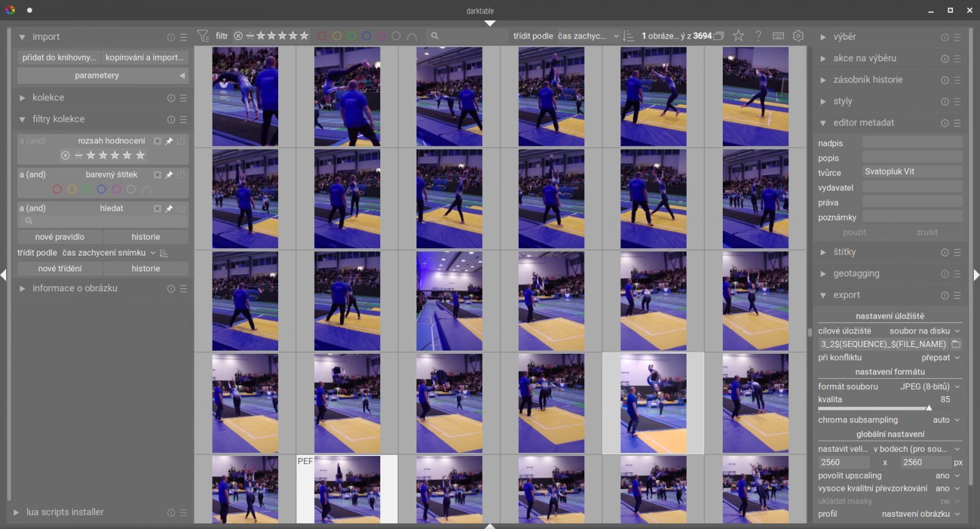The width and height of the screenshot is (980, 529).
Task: Toggle yellow color label in top filter
Action: (x=337, y=36)
